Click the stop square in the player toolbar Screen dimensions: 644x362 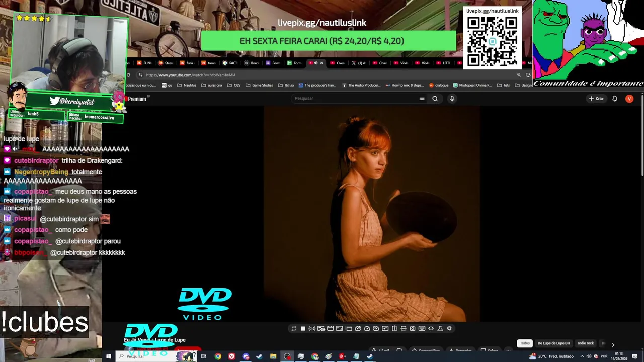tap(303, 328)
